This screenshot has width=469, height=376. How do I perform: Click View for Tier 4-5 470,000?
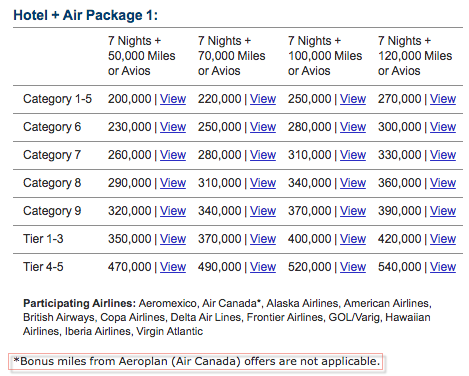173,267
